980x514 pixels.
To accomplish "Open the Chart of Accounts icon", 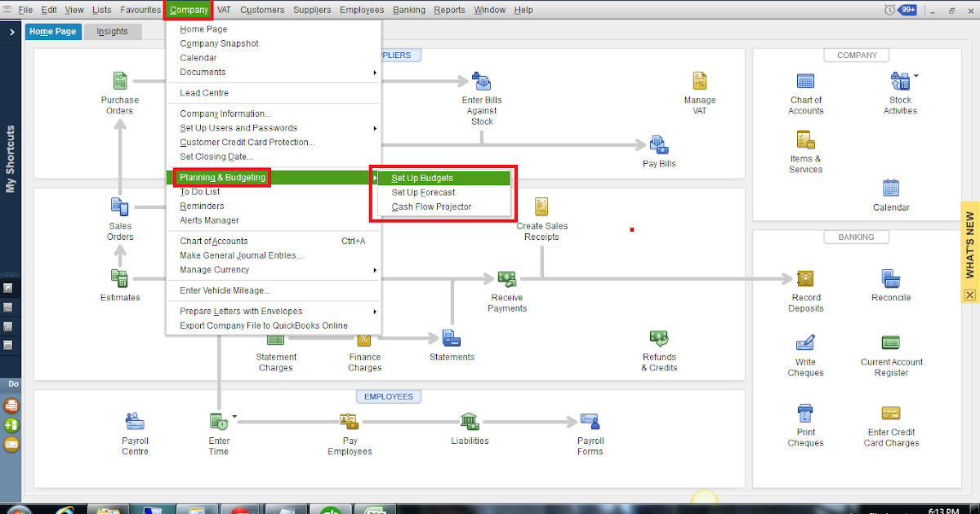I will click(805, 82).
